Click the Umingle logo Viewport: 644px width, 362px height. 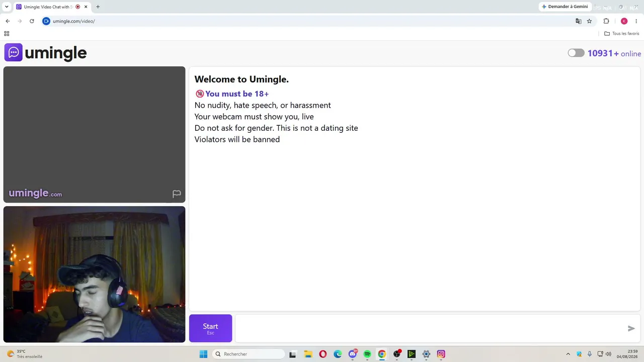[x=46, y=53]
